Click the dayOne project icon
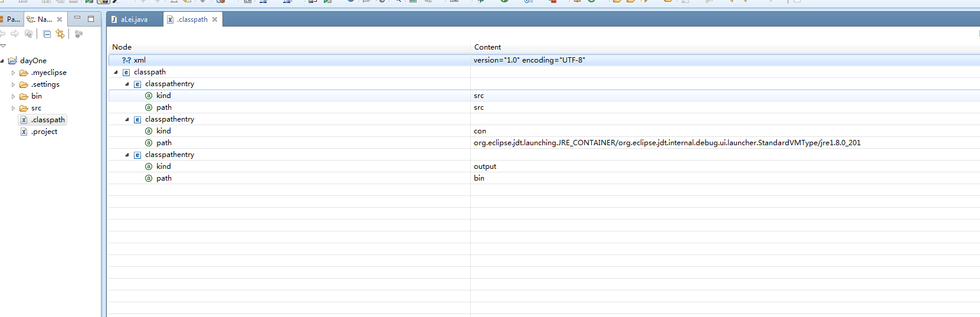The width and height of the screenshot is (980, 317). point(12,60)
